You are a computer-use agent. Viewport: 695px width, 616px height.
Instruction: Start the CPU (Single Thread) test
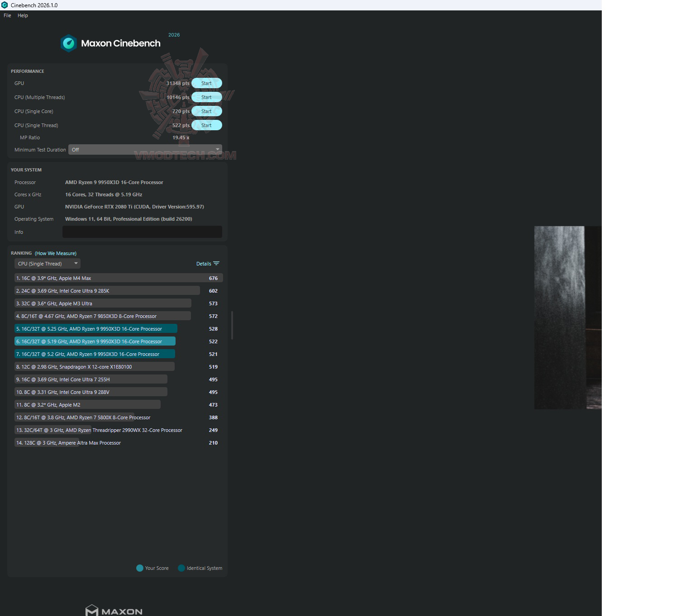pyautogui.click(x=206, y=125)
